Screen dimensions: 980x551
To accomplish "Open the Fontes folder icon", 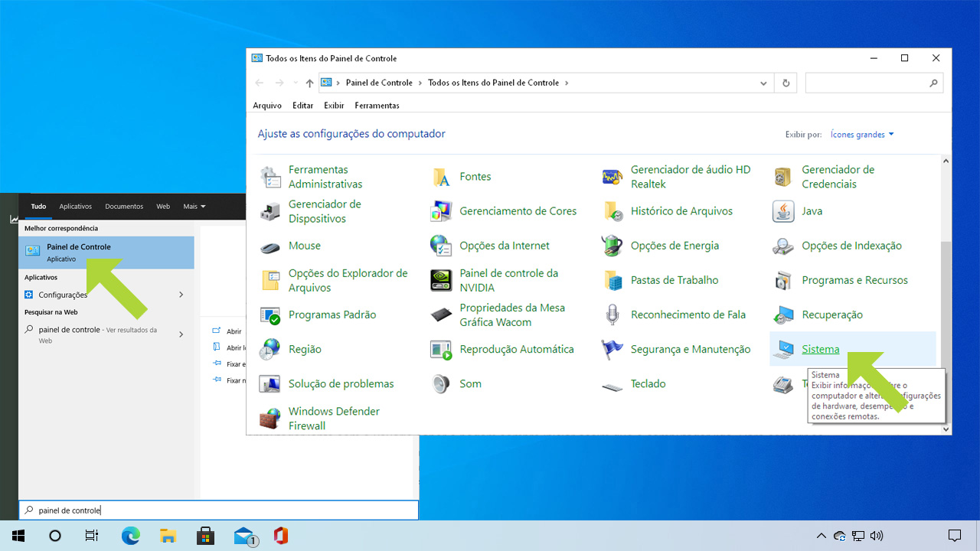I will click(442, 177).
